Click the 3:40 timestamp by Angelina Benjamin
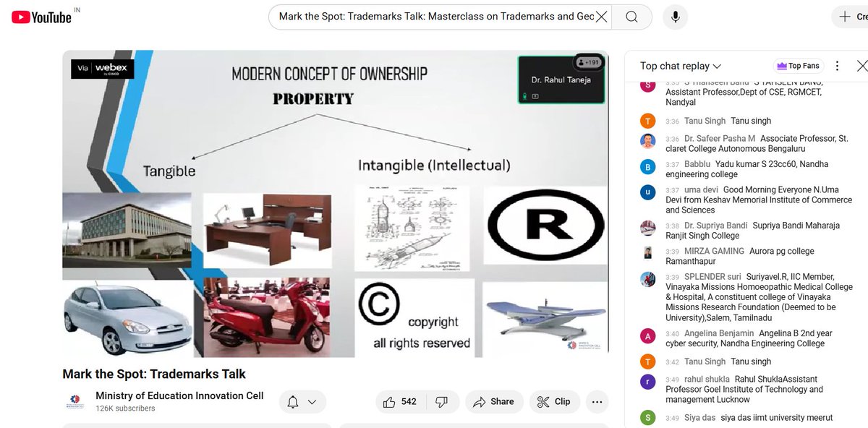 (x=672, y=334)
